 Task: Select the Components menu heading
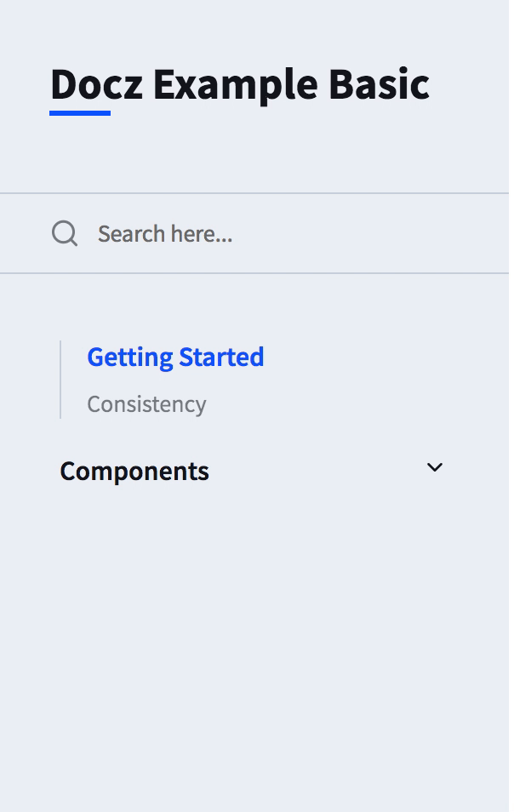pos(134,472)
